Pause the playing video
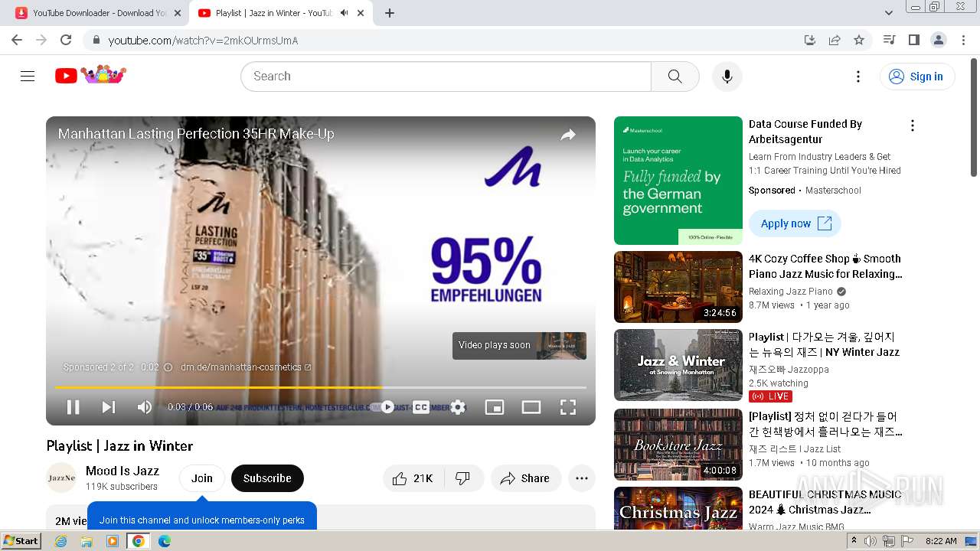Viewport: 980px width, 551px height. [73, 407]
